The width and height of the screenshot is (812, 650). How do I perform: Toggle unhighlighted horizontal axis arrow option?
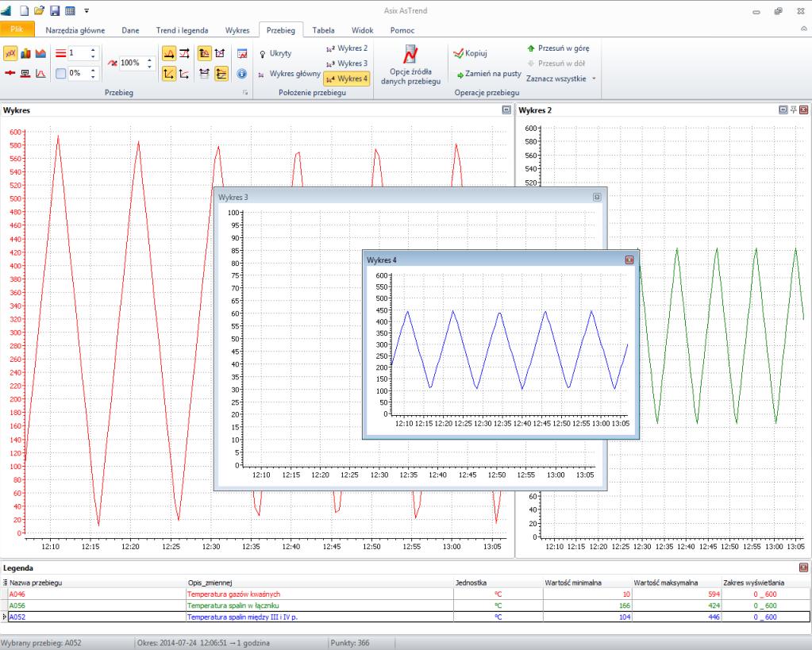(x=184, y=53)
